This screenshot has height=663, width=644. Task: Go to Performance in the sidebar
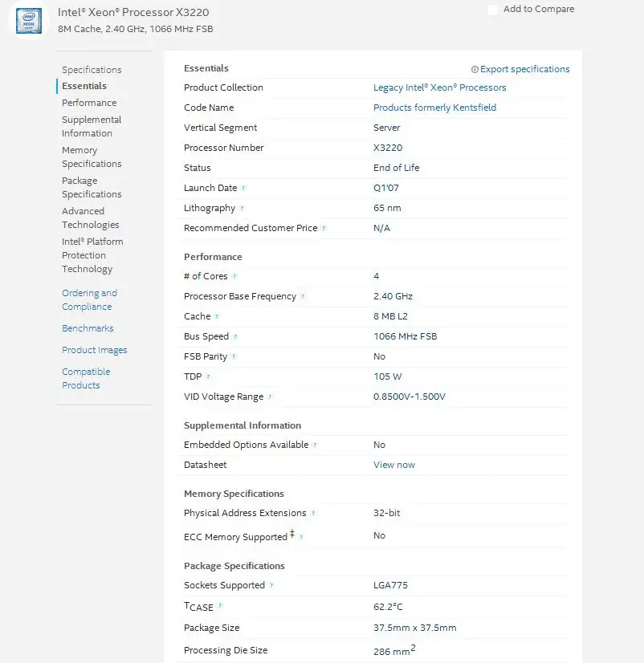pyautogui.click(x=89, y=103)
